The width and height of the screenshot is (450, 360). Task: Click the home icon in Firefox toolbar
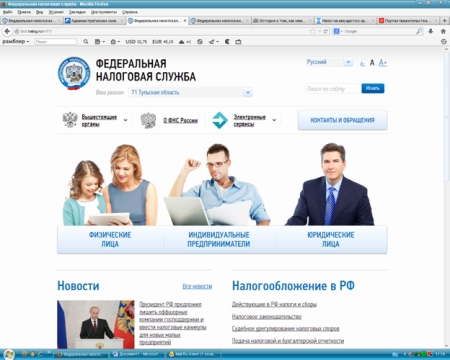tap(443, 31)
